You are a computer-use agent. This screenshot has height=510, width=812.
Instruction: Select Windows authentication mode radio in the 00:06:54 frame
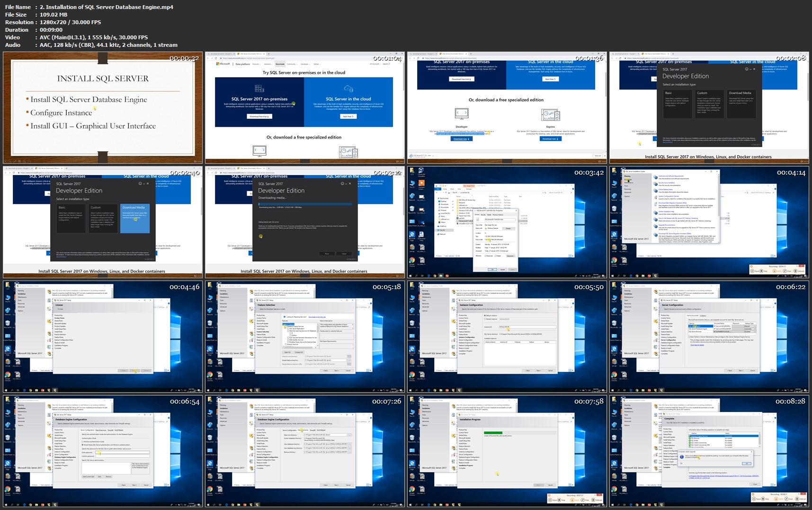click(x=83, y=442)
